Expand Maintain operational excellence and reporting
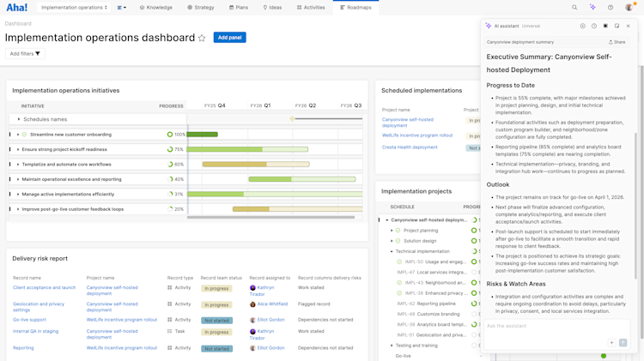Viewport: 644px width, 361px height. point(18,179)
